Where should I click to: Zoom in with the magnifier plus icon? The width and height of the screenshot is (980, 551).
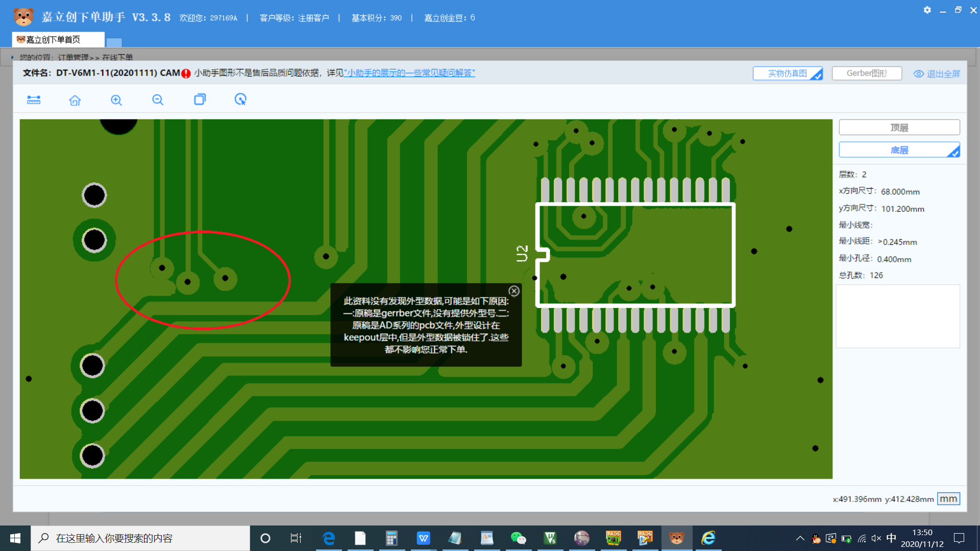[x=116, y=100]
